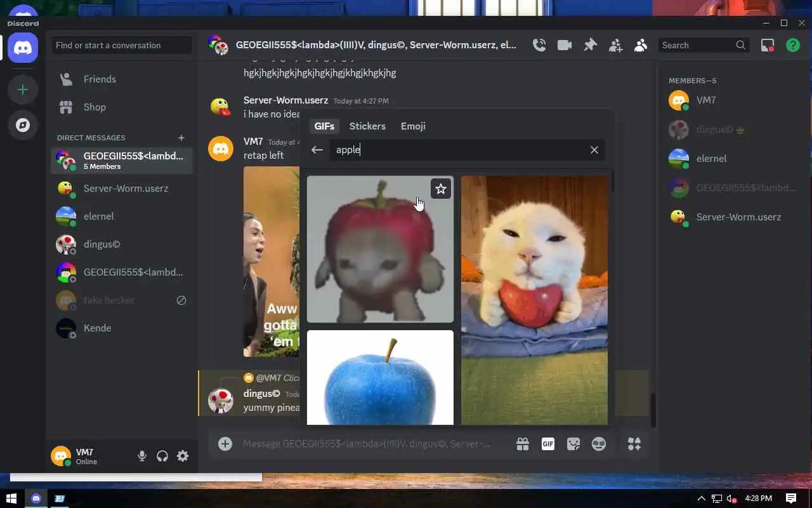812x508 pixels.
Task: Send a gift icon
Action: [x=523, y=444]
